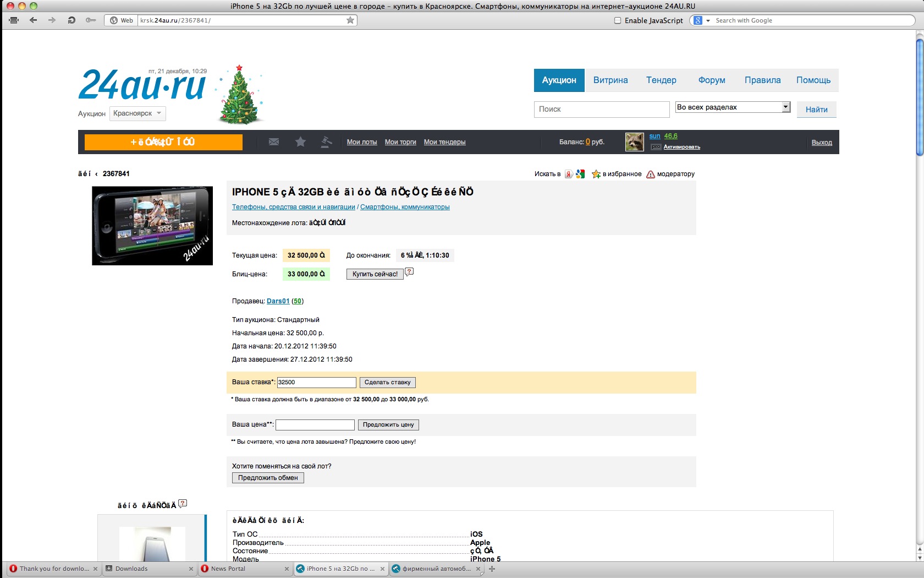This screenshot has width=924, height=578.
Task: Open the Правила navigation tab
Action: 762,80
